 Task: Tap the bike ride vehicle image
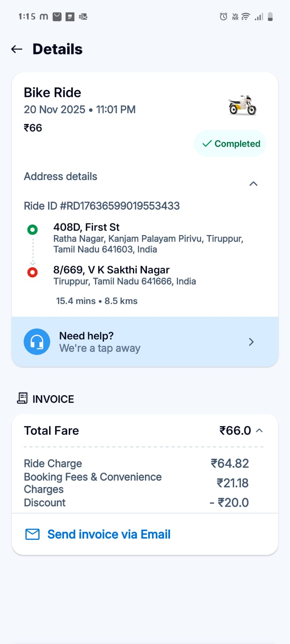(242, 105)
